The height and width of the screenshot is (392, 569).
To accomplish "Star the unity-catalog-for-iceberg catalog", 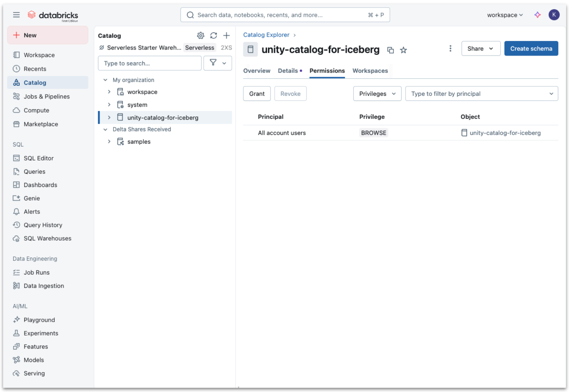I will [x=403, y=50].
